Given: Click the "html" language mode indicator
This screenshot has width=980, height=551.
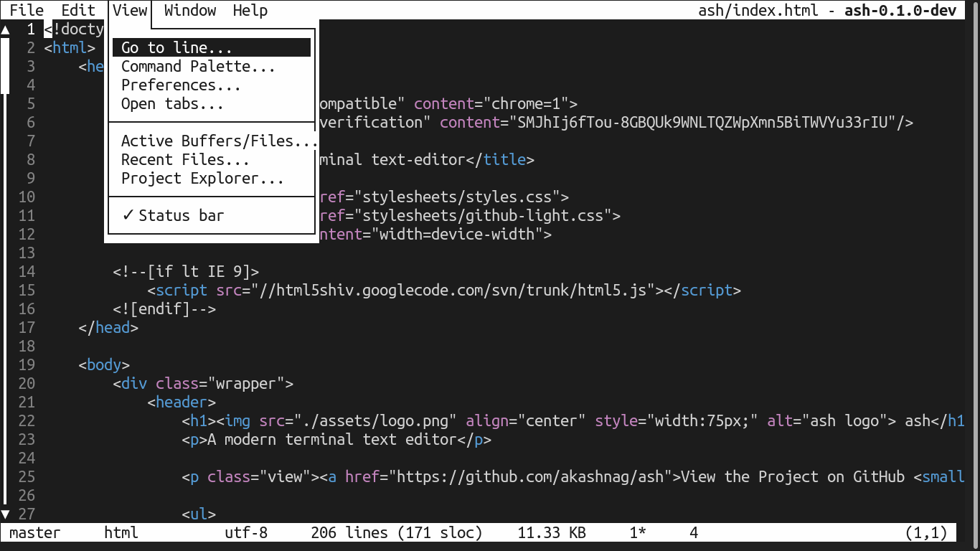Looking at the screenshot, I should pyautogui.click(x=121, y=533).
